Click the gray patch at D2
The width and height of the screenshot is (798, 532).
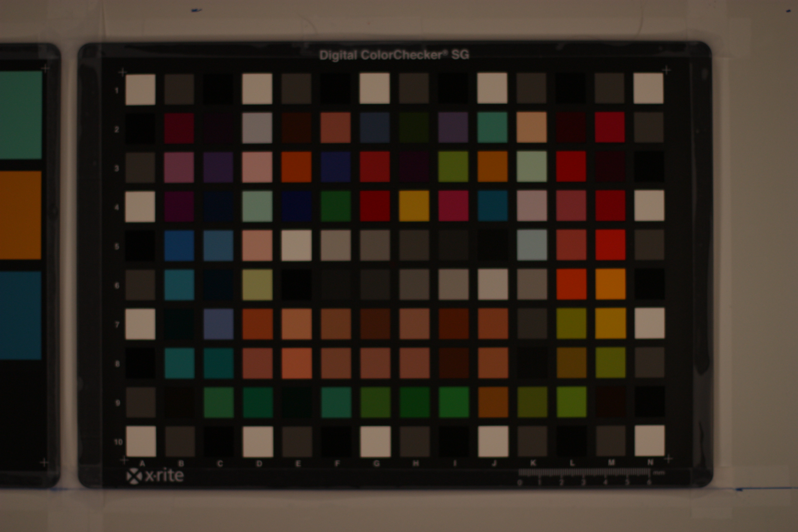coord(257,128)
